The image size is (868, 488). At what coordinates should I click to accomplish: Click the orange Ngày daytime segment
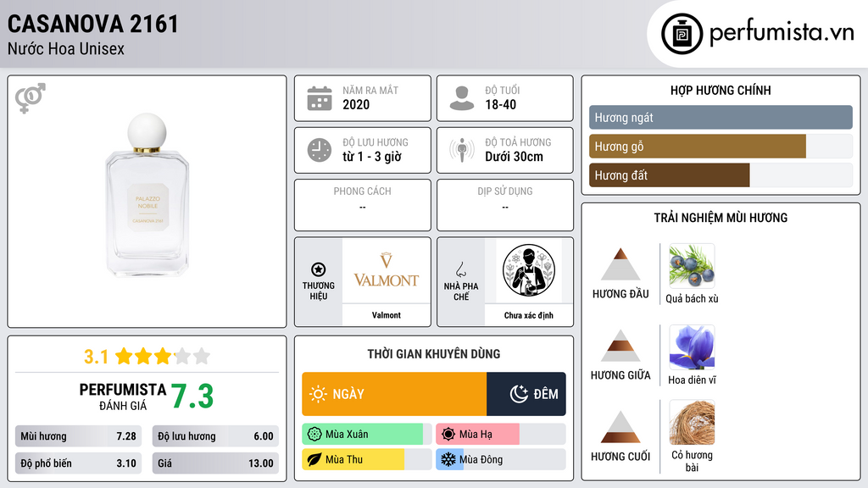coord(394,394)
